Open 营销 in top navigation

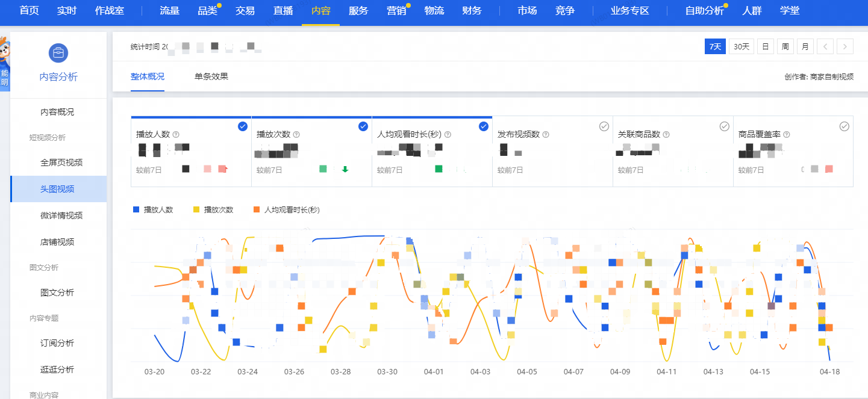[396, 10]
